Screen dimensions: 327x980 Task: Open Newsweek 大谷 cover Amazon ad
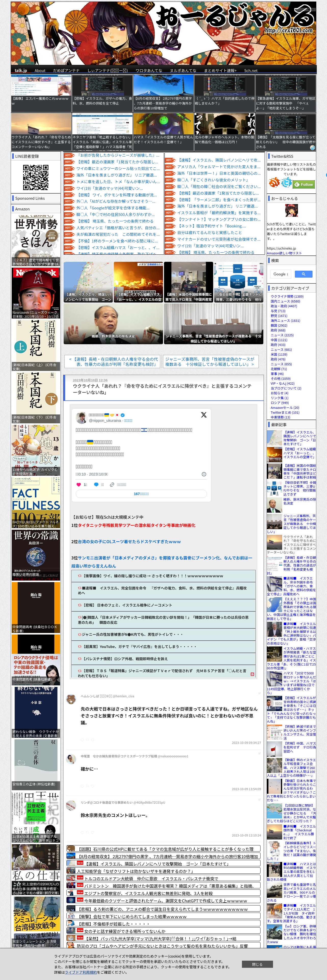pos(36,293)
